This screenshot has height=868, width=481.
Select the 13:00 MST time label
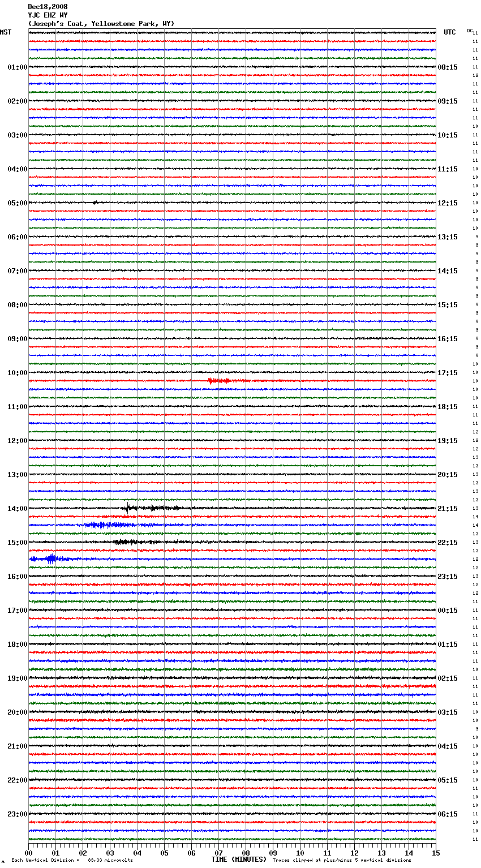pyautogui.click(x=18, y=475)
